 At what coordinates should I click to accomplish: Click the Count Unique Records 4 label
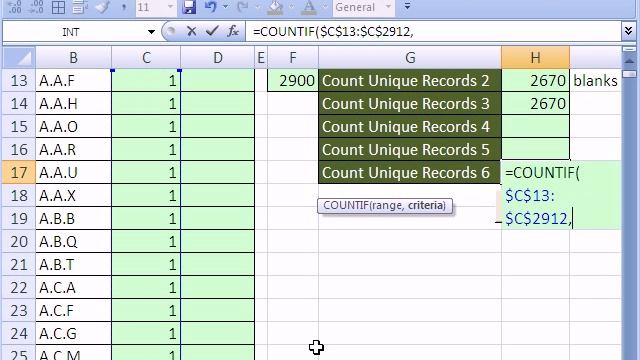pos(410,127)
